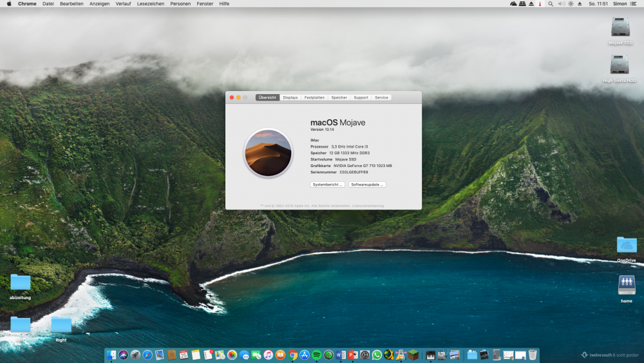
Task: Open the orange iBooks icon in Dock
Action: (281, 355)
